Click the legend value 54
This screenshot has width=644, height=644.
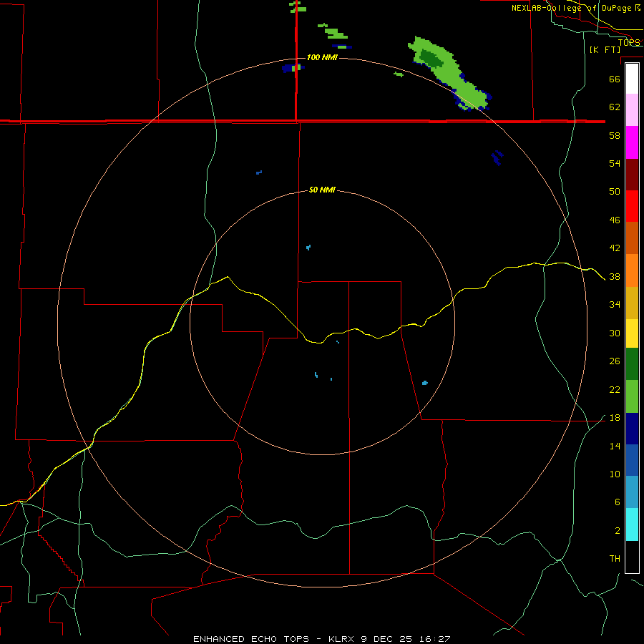[615, 163]
